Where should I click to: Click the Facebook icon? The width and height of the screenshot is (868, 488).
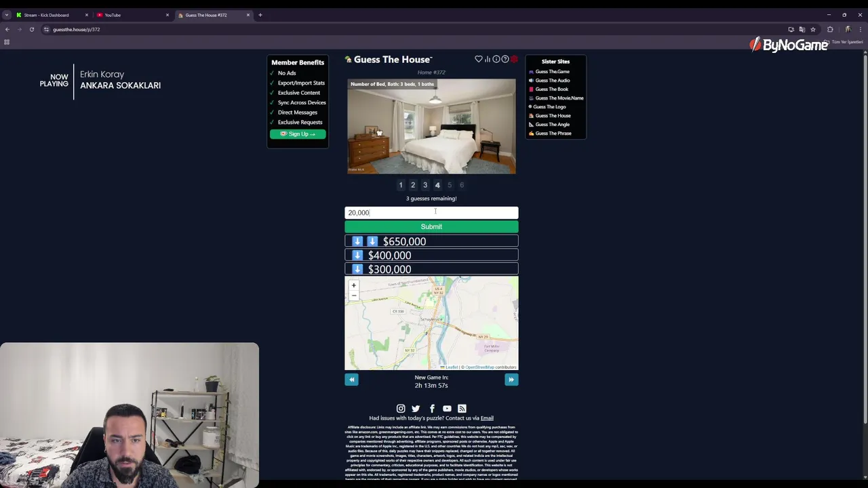pyautogui.click(x=432, y=409)
